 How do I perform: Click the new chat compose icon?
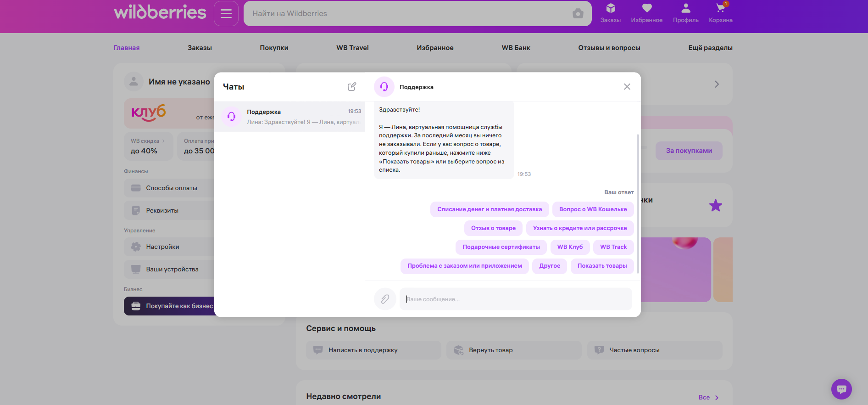[x=351, y=87]
